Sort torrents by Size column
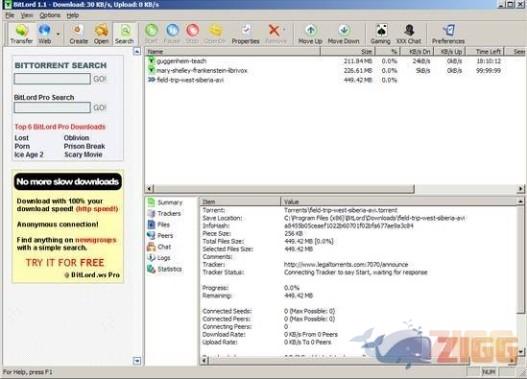The width and height of the screenshot is (527, 379). click(348, 51)
